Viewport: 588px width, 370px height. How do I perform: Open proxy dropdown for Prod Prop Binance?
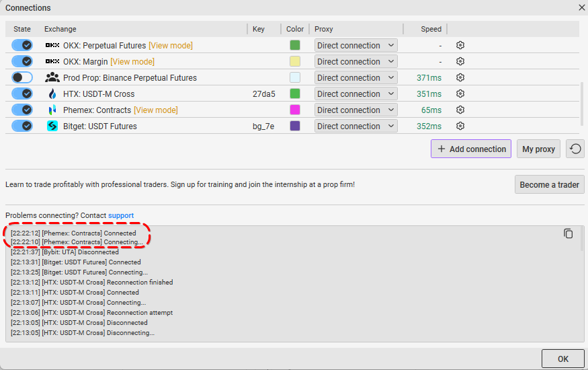coord(355,77)
